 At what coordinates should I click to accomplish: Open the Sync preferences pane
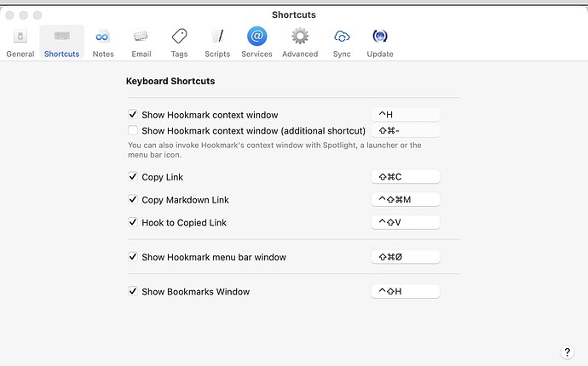coord(342,43)
